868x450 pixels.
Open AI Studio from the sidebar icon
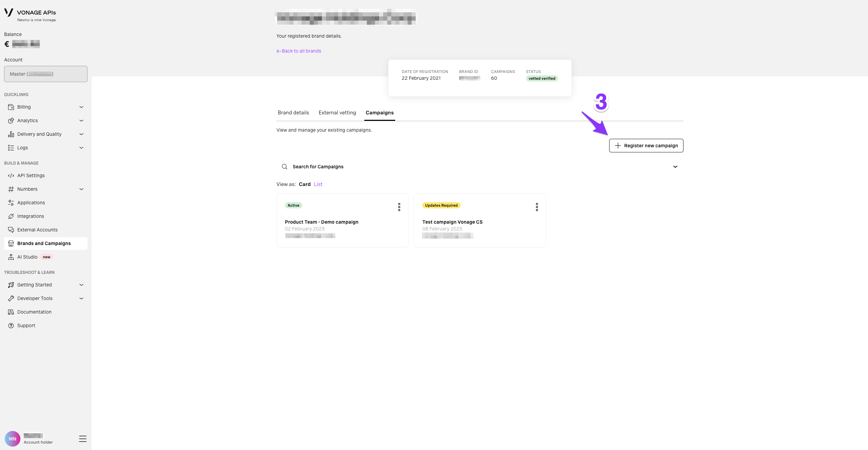[x=11, y=257]
